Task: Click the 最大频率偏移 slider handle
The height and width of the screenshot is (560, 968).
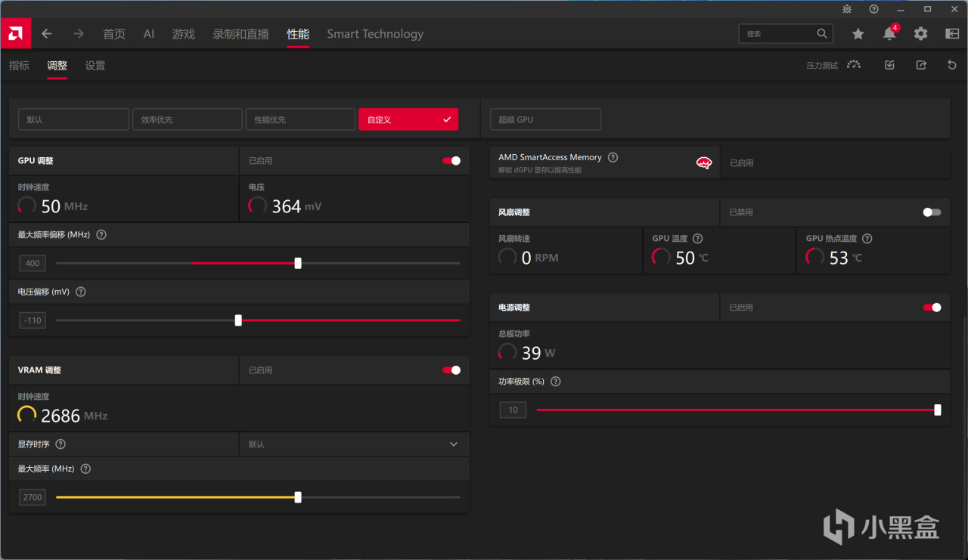Action: (x=298, y=263)
